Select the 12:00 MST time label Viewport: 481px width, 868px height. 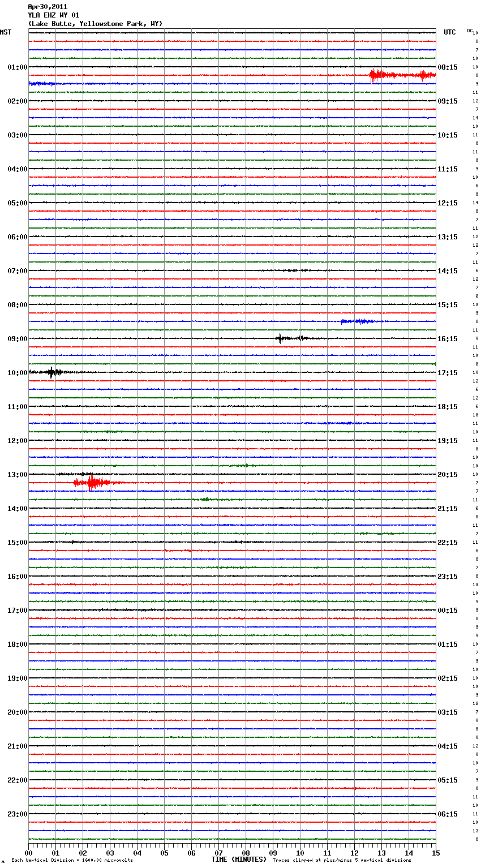pos(18,441)
